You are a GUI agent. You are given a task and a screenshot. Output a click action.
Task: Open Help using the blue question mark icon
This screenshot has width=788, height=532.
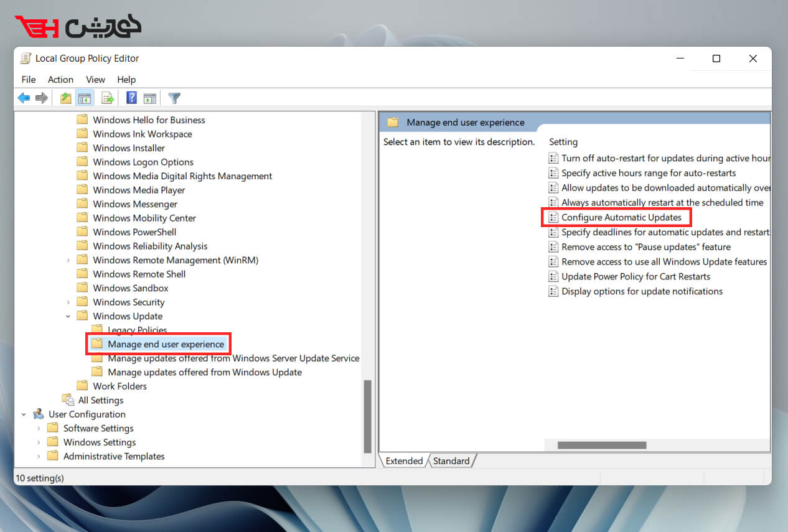[x=131, y=98]
